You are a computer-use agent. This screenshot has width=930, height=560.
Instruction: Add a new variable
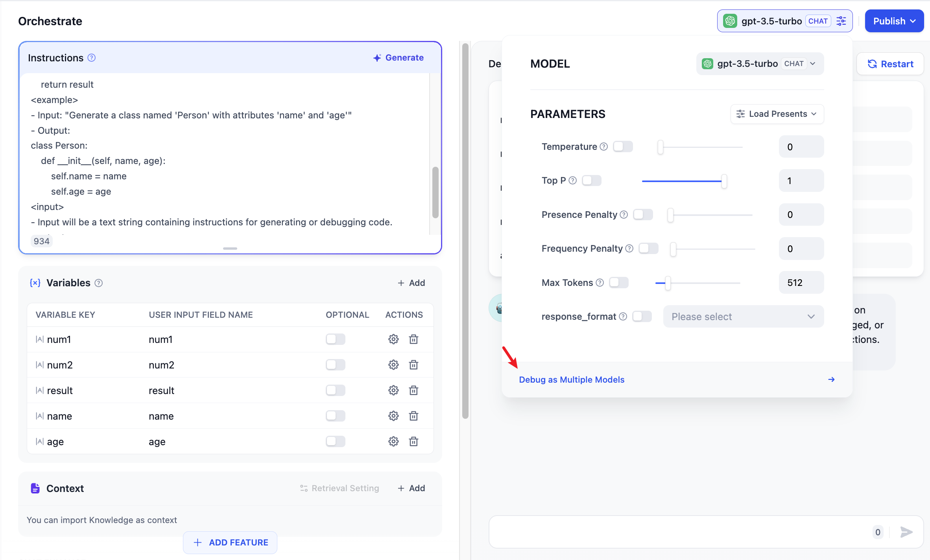411,283
